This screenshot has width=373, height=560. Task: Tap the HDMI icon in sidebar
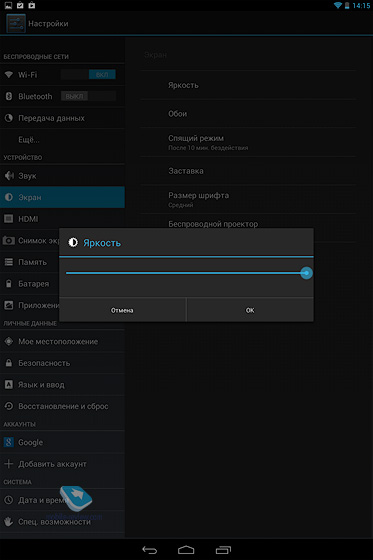coord(9,219)
